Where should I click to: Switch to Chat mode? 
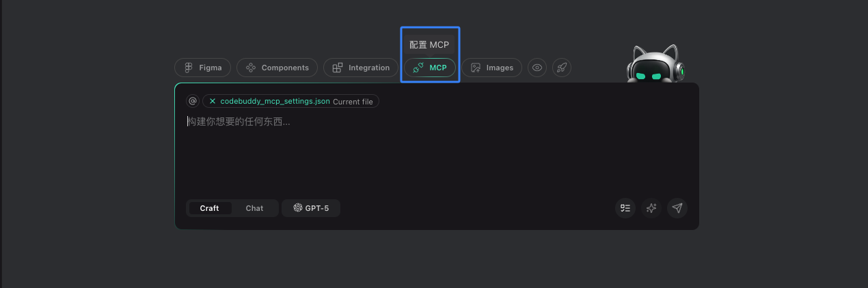(254, 208)
